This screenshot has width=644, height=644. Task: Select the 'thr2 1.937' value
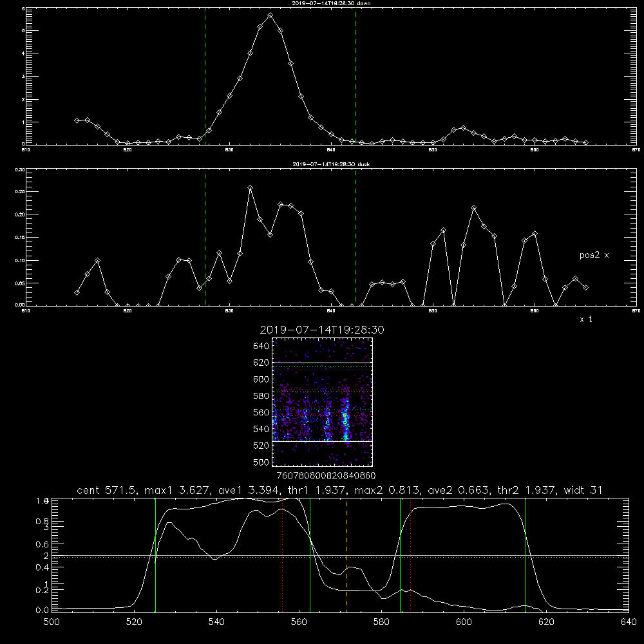coord(527,490)
